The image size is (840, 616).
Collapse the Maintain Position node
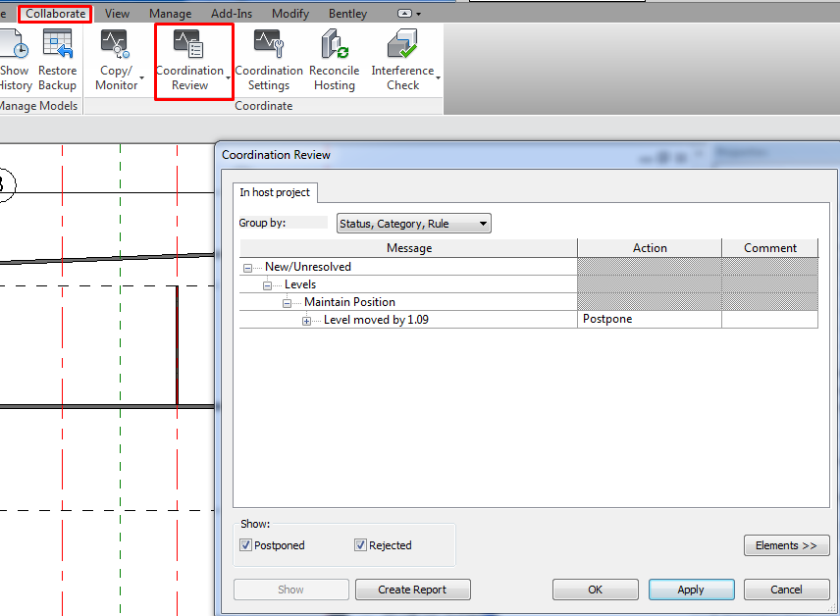288,303
